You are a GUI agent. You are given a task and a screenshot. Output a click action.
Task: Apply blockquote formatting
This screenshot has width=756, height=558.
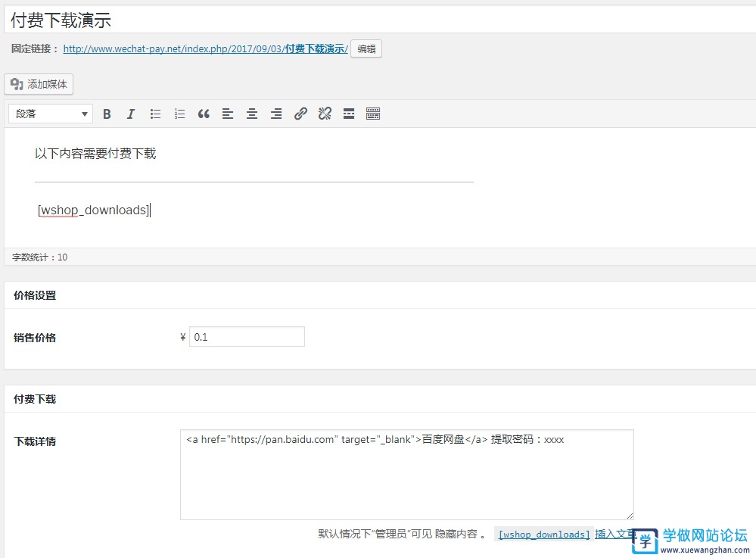coord(204,114)
